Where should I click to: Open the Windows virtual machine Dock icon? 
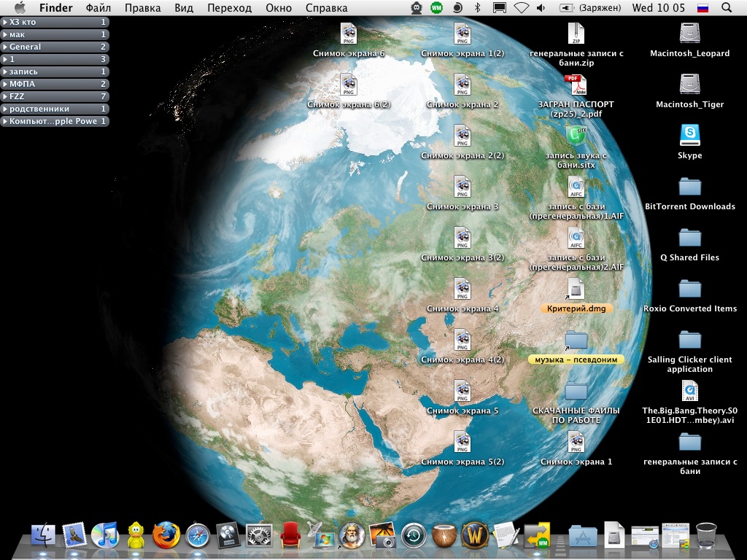(321, 534)
